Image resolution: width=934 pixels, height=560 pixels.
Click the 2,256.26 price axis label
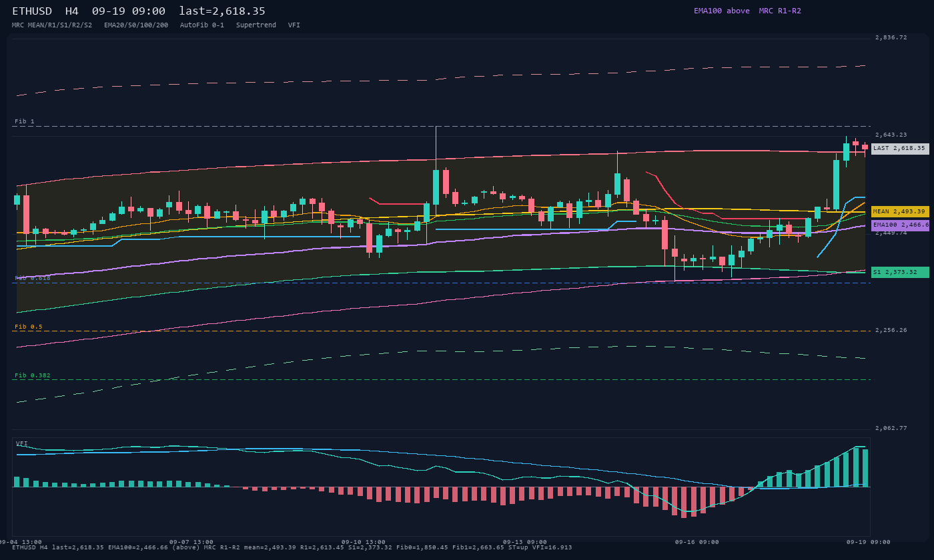[x=891, y=330]
